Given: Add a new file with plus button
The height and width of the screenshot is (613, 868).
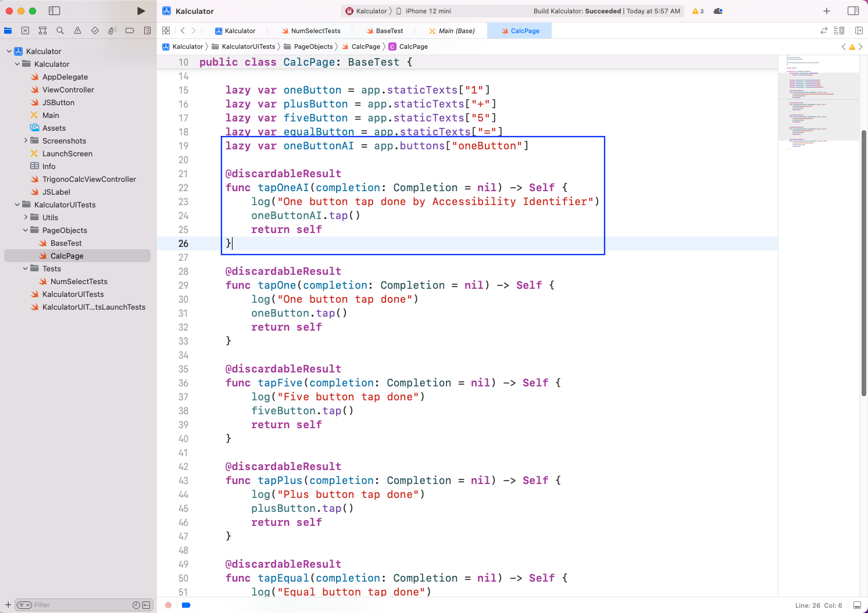Looking at the screenshot, I should [x=8, y=605].
